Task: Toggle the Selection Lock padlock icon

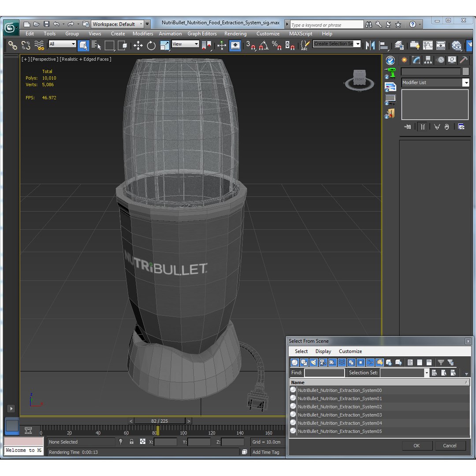Action: point(131,442)
